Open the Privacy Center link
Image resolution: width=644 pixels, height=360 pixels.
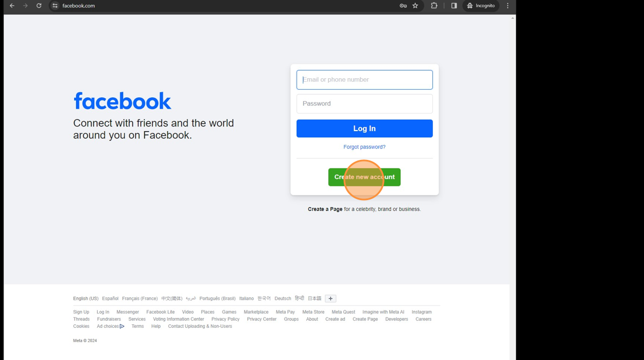262,319
